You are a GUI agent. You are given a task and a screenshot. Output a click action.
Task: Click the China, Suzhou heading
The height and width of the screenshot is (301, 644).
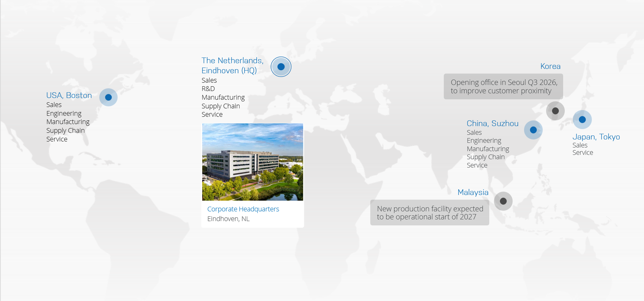[x=492, y=123]
